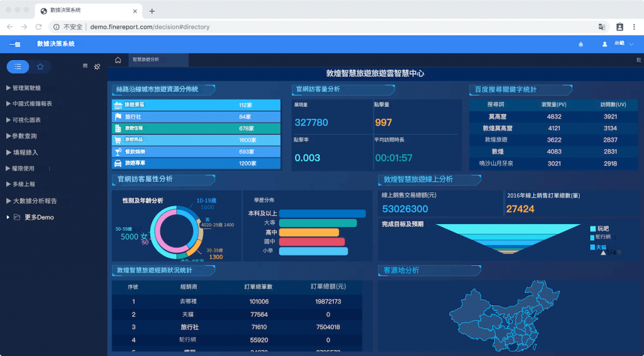Open a new browser tab with plus button
Viewport: 644px width, 356px height.
[152, 11]
